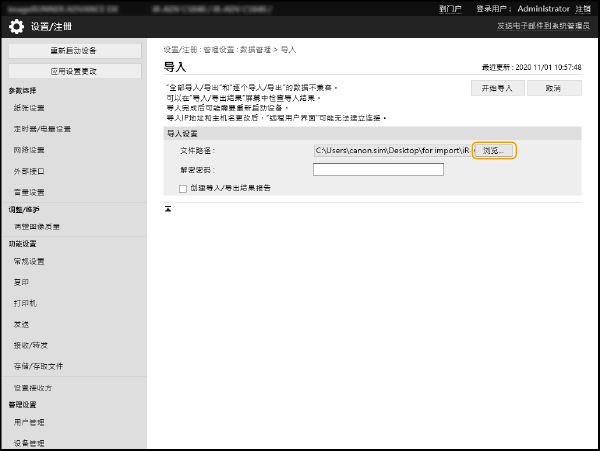Go to 外部接口 settings
Screen dimensions: 600x451
(29, 171)
